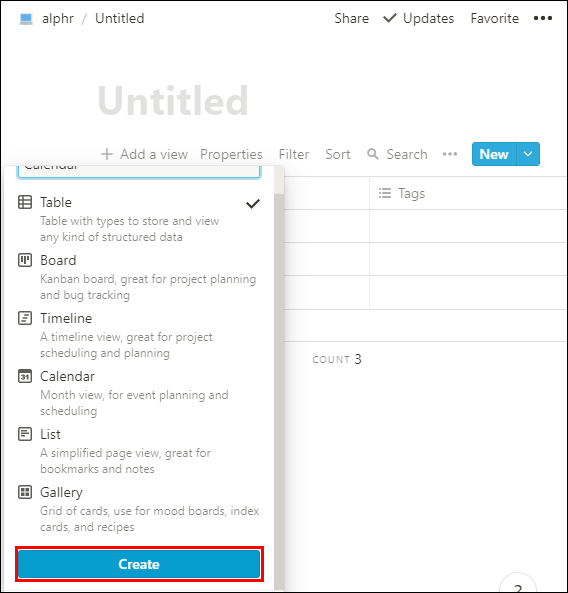
Task: Open the Updates panel
Action: click(x=418, y=18)
